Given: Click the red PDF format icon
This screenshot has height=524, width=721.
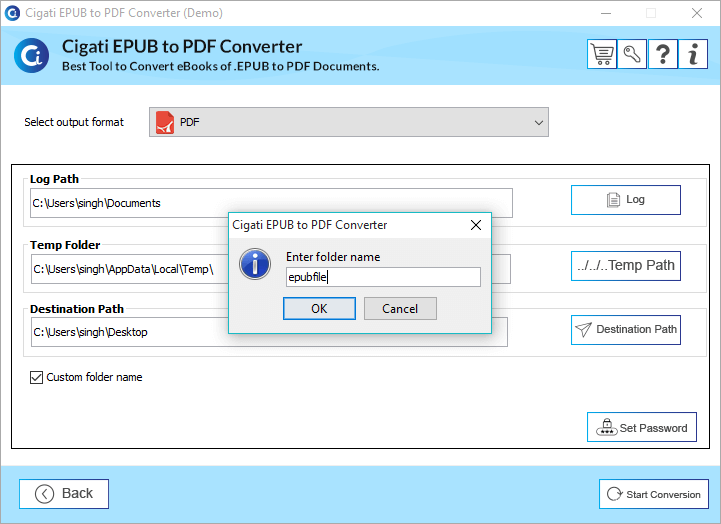Looking at the screenshot, I should point(165,122).
